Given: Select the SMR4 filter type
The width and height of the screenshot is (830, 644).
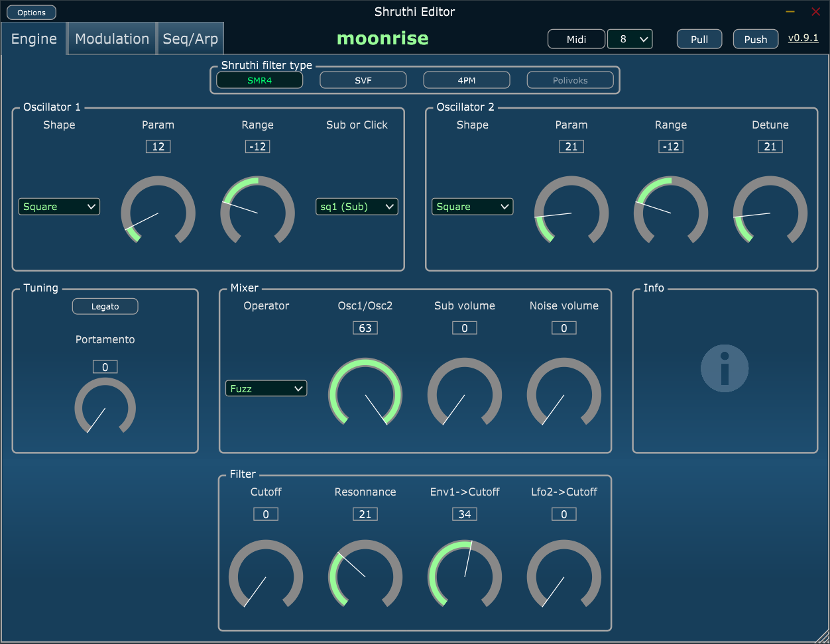Looking at the screenshot, I should [260, 80].
